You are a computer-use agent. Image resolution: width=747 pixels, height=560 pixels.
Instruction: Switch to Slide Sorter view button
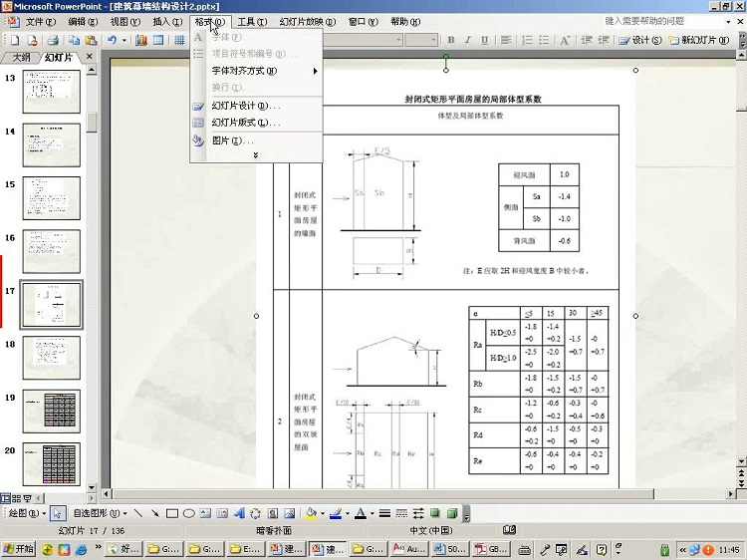16,498
